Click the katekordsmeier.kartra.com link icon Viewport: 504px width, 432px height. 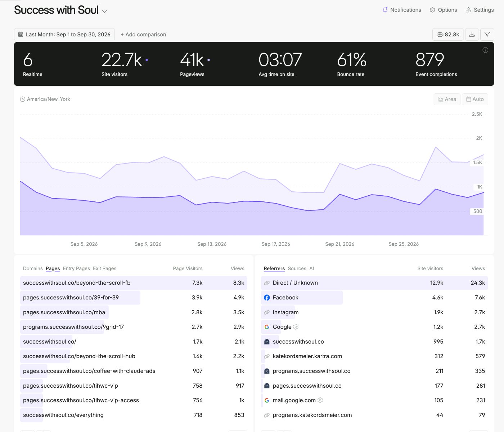pos(267,356)
